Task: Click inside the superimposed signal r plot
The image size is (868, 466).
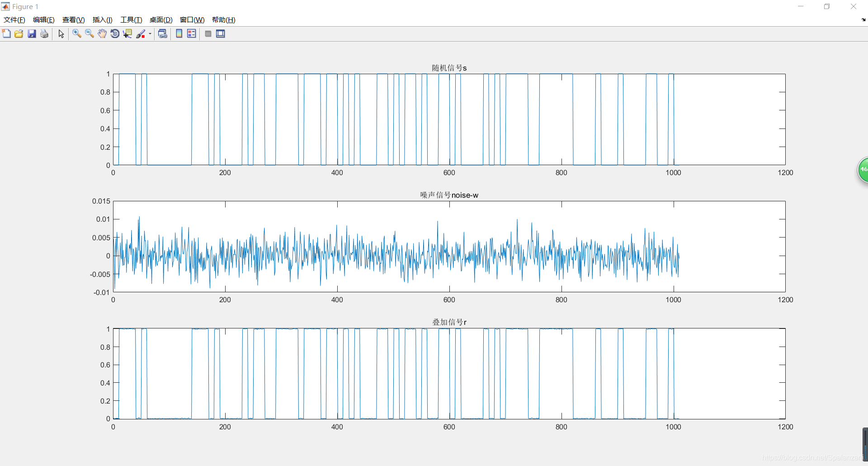Action: [449, 374]
